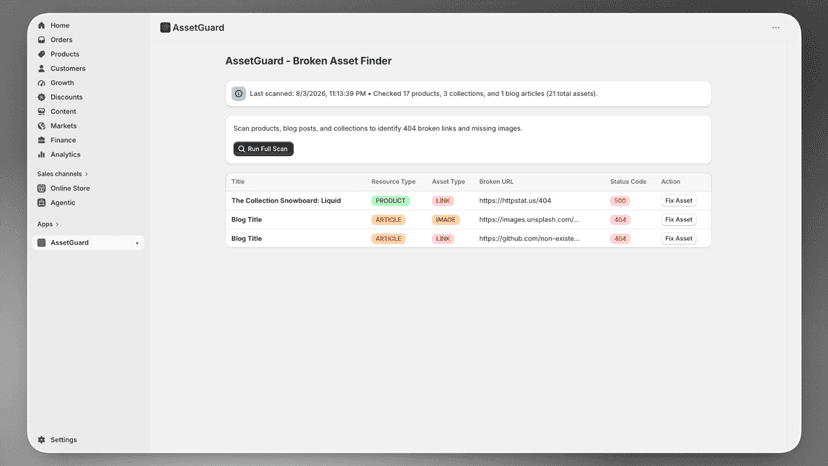Click the 500 status code badge
This screenshot has height=466, width=828.
620,201
